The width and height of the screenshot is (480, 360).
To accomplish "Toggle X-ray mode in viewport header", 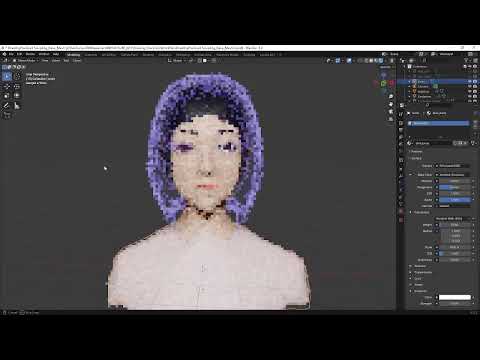I will pos(359,60).
